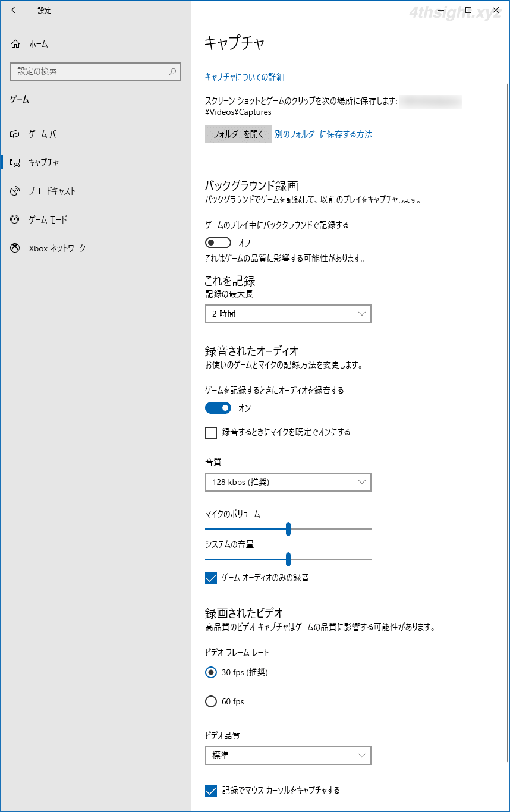Select キャプチャ in the sidebar
This screenshot has height=812, width=510.
[95, 162]
